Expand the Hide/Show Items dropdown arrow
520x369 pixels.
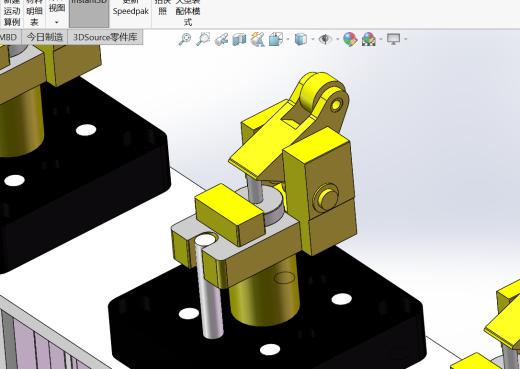pos(337,39)
